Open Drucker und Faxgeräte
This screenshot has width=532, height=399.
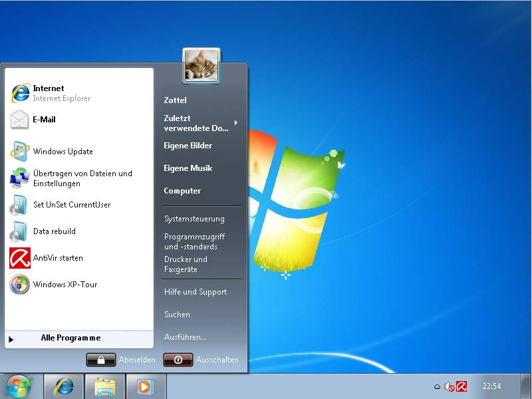click(x=186, y=264)
